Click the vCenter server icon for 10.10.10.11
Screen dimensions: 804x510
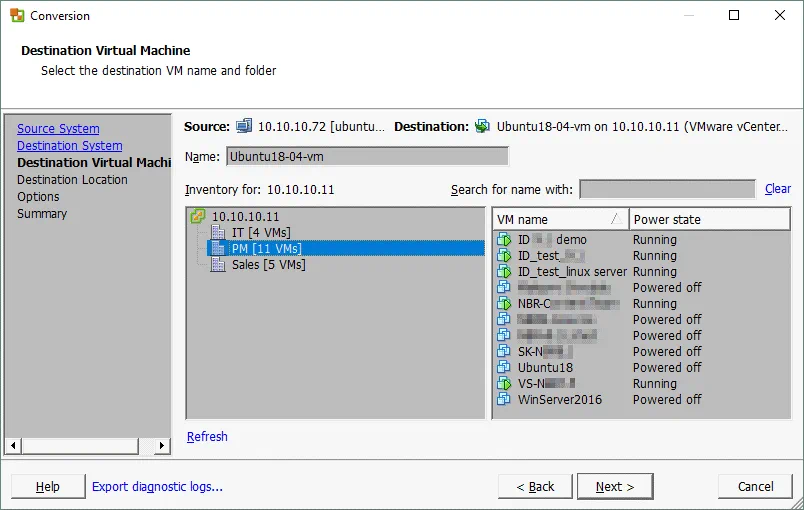coord(198,216)
